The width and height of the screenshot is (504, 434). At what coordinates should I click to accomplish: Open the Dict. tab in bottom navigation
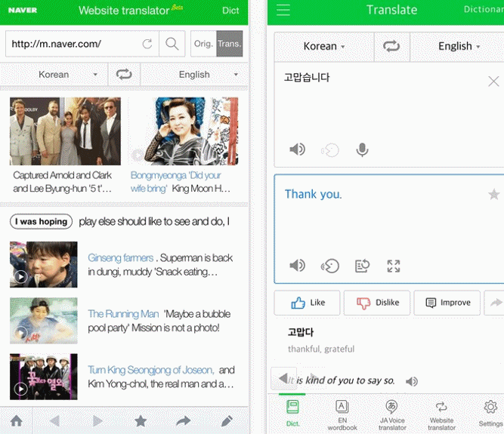(292, 413)
